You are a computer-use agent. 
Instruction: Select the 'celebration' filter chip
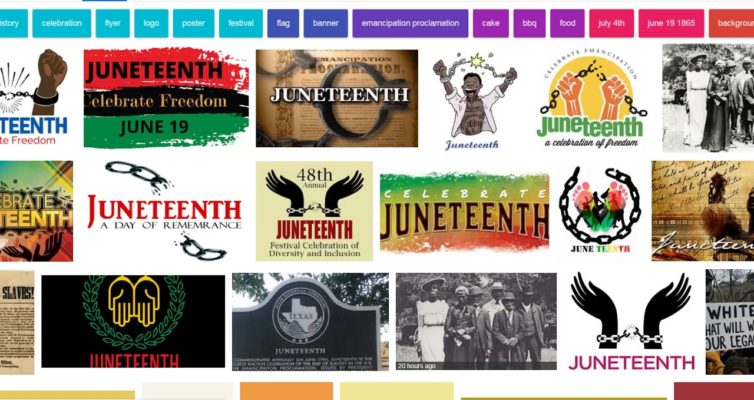[62, 23]
